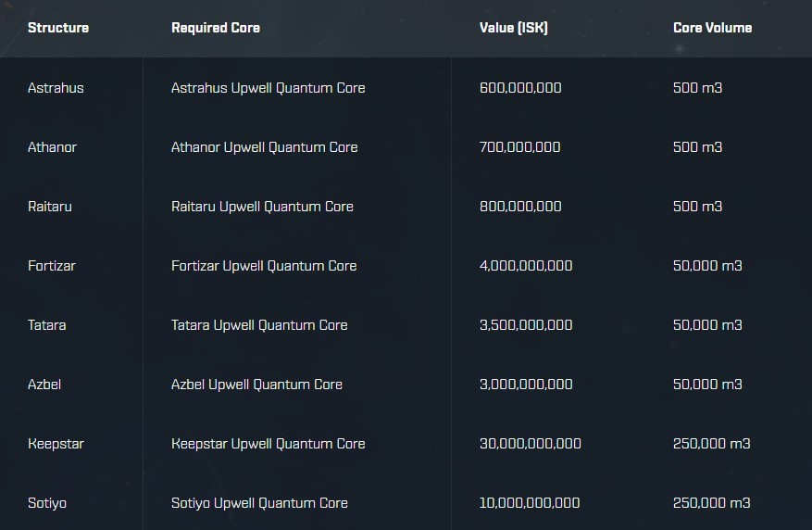Select the 30,000,000,000 Keepstar value
This screenshot has width=812, height=530.
(530, 444)
